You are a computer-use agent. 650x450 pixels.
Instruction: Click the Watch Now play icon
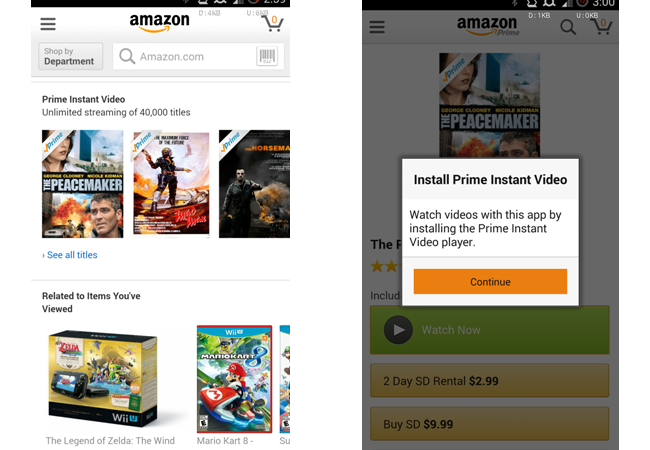pyautogui.click(x=398, y=330)
